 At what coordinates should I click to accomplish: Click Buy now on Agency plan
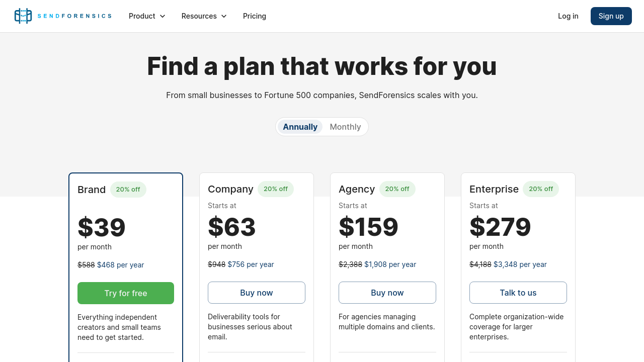point(387,293)
